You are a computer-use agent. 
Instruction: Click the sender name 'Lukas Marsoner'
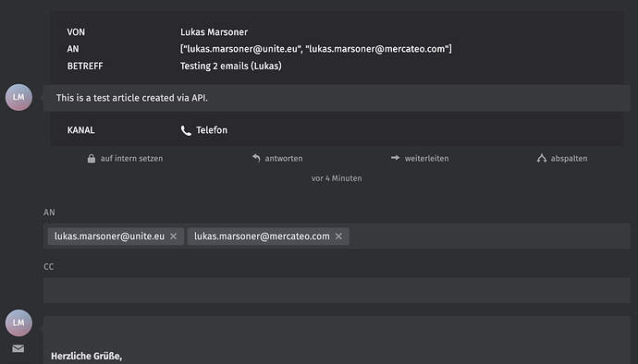click(214, 32)
